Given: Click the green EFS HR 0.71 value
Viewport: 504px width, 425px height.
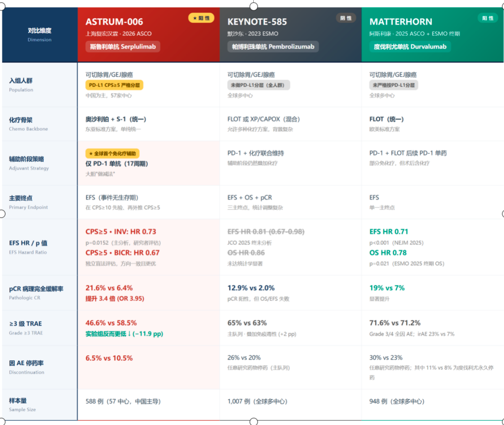Looking at the screenshot, I should [x=389, y=232].
